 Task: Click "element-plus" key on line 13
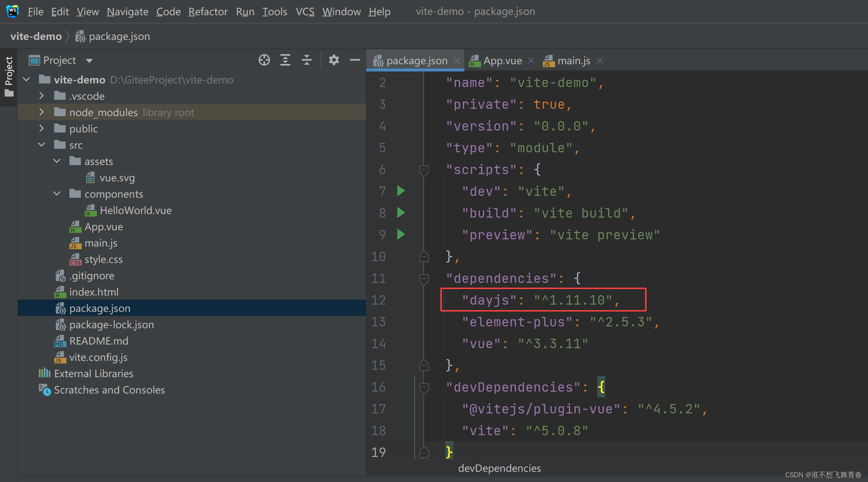coord(517,322)
